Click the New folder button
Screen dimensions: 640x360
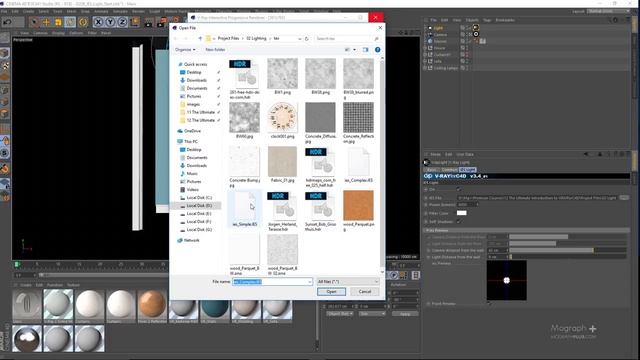click(215, 49)
